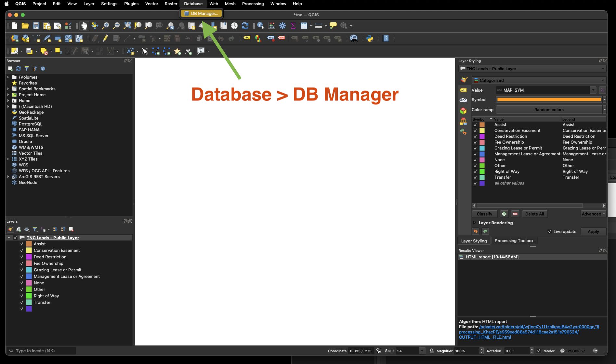Switch to Layer Styling tab
Screen dimensions: 616x364
tap(474, 241)
